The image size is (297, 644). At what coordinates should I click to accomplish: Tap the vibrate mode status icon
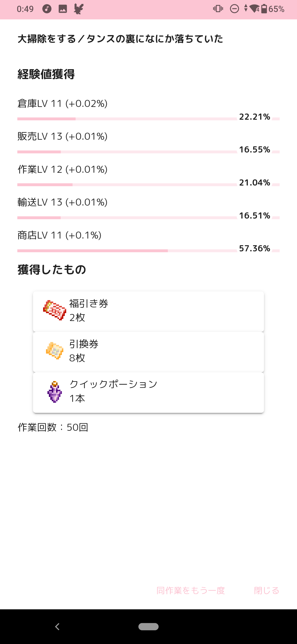point(218,9)
